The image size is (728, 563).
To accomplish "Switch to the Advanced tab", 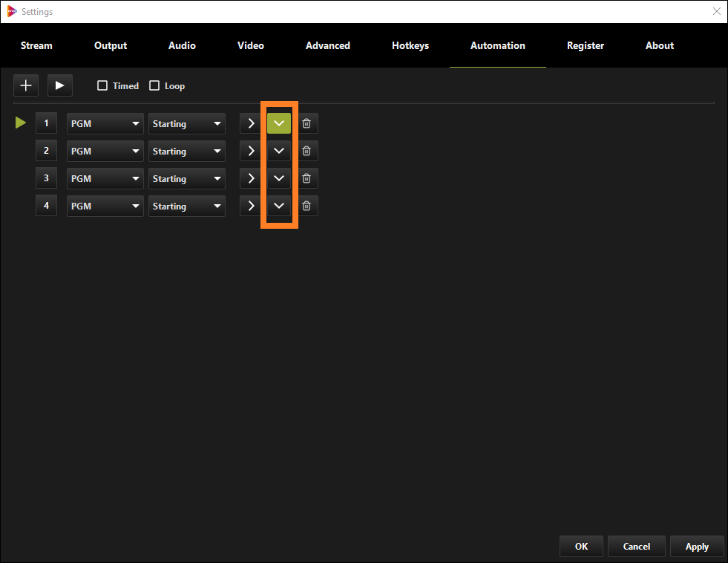I will click(x=328, y=45).
